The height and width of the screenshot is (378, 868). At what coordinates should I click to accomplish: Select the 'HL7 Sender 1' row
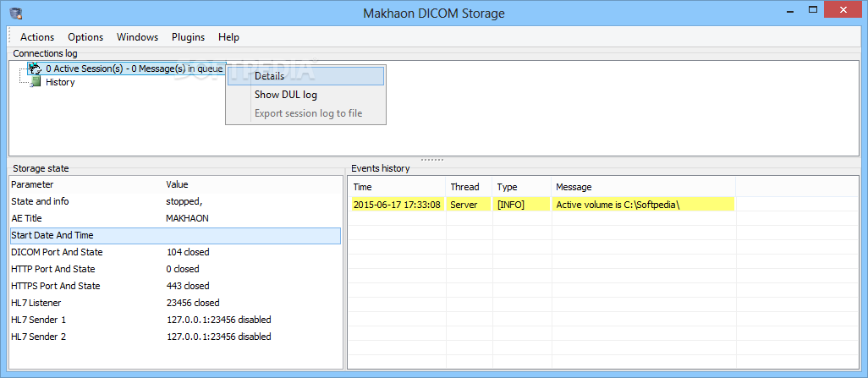tap(175, 320)
